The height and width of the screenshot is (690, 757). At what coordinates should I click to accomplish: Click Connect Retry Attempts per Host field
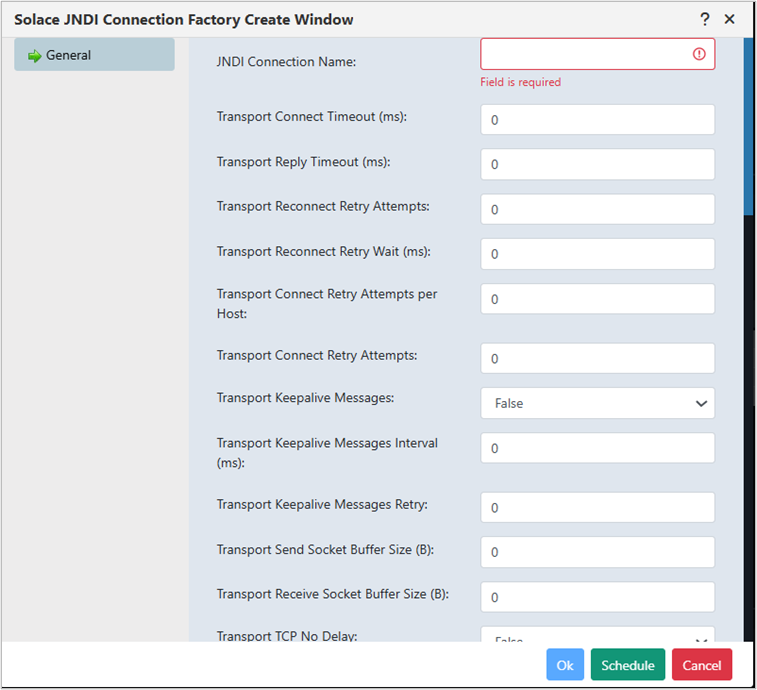597,299
